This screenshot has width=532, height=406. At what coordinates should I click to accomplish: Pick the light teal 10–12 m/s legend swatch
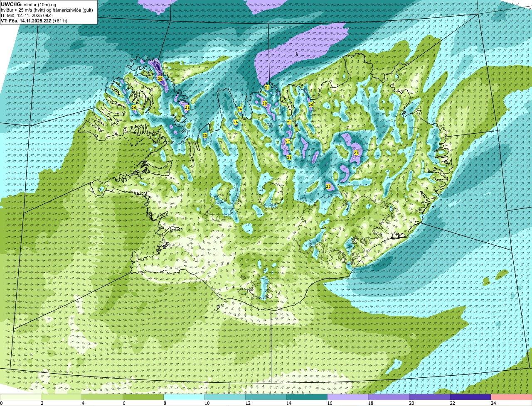[225, 397]
